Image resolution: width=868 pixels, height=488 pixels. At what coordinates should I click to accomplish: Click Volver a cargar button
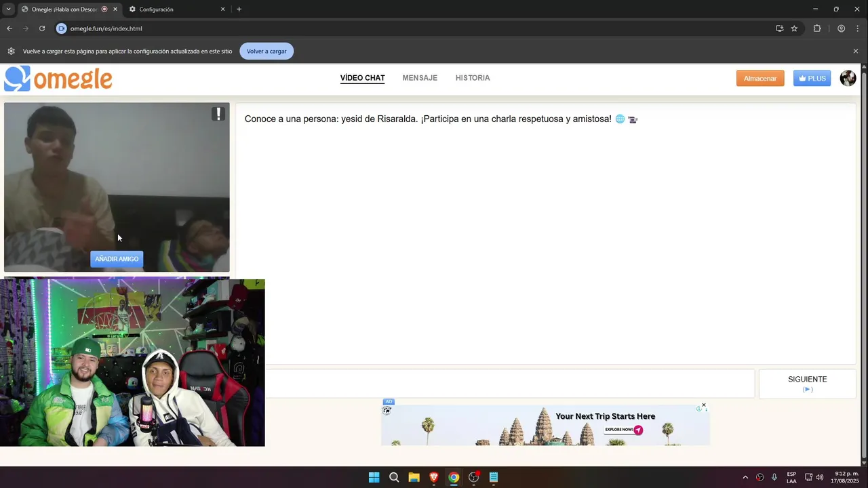point(267,51)
